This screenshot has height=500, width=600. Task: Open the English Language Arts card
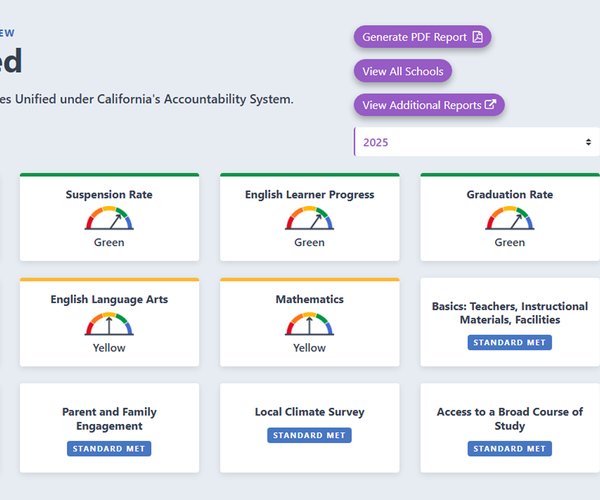[x=109, y=322]
